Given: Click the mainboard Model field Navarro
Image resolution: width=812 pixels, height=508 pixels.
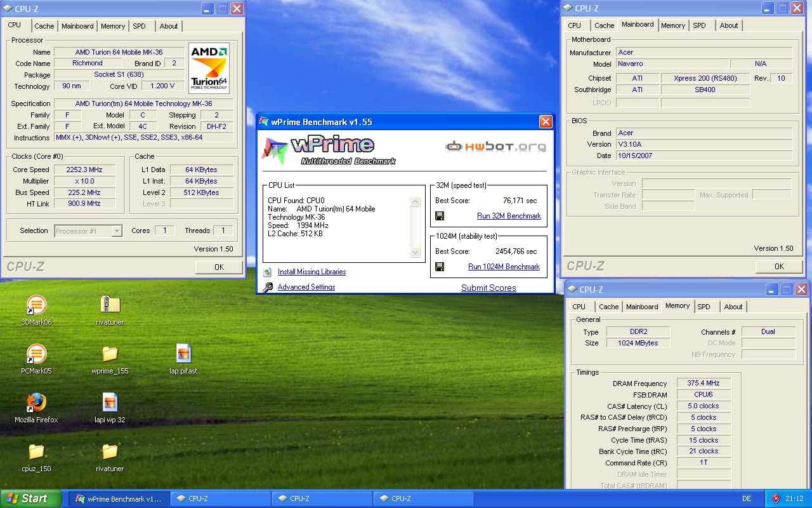Looking at the screenshot, I should point(672,63).
